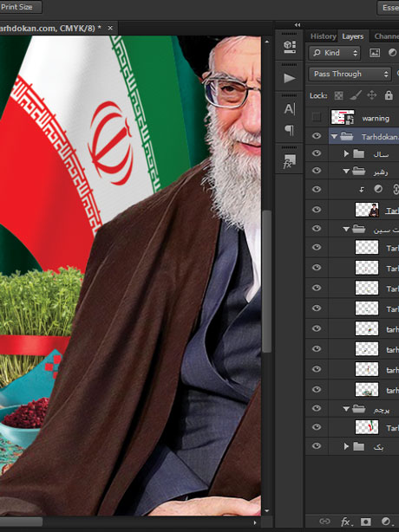Screen dimensions: 399x532
Task: Show the hidden warning layer
Action: [317, 117]
